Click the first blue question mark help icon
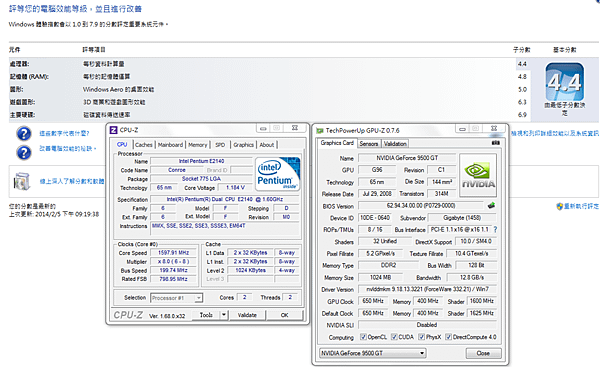The width and height of the screenshot is (600, 367). (x=24, y=134)
